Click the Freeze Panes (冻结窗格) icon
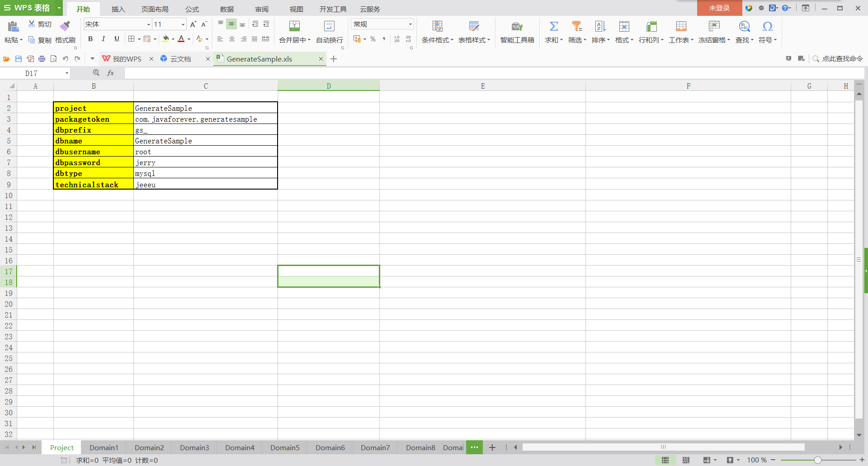Viewport: 868px width, 466px height. (714, 26)
